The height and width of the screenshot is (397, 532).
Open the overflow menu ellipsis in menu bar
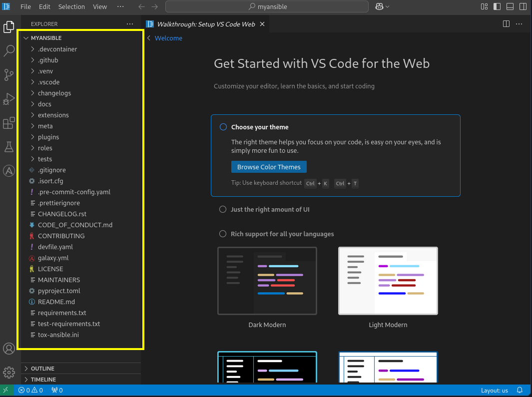120,6
